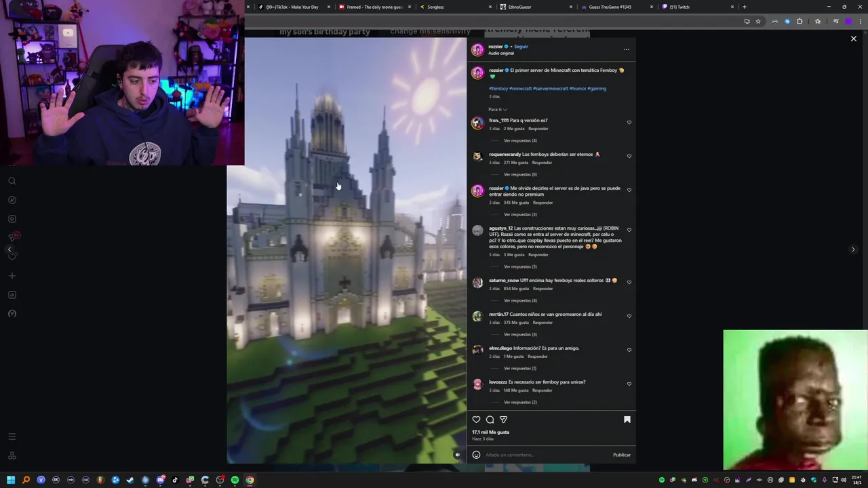
Task: Like the comment by agustyn_12
Action: point(629,230)
